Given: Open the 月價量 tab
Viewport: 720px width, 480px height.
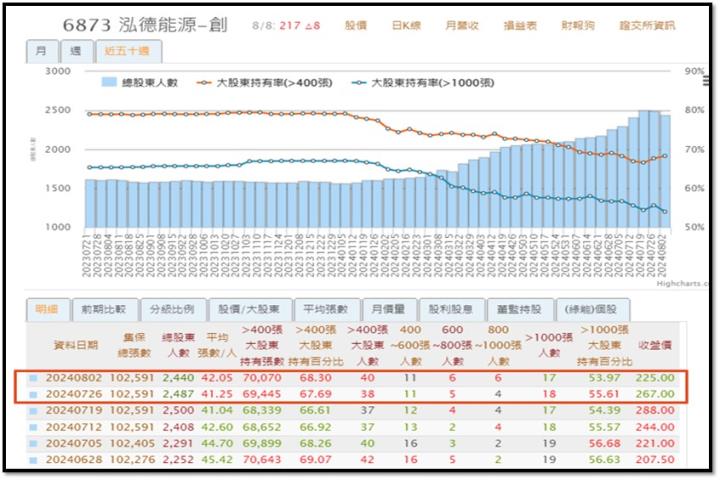Looking at the screenshot, I should click(389, 310).
